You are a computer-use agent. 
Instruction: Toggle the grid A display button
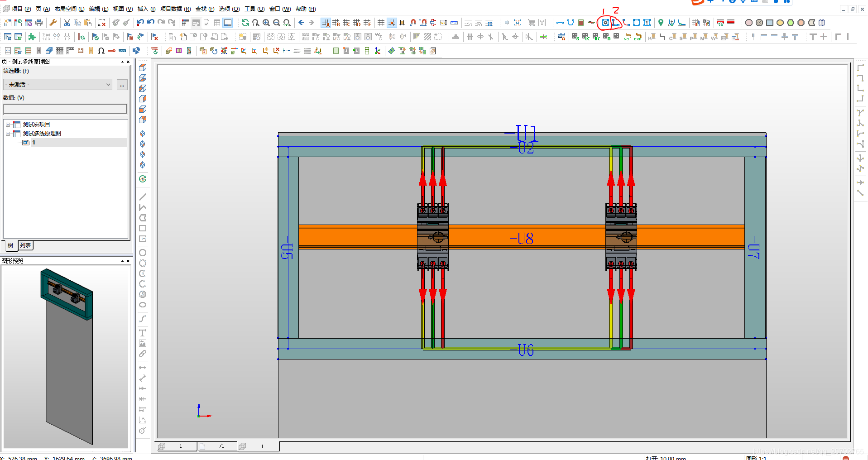(326, 23)
